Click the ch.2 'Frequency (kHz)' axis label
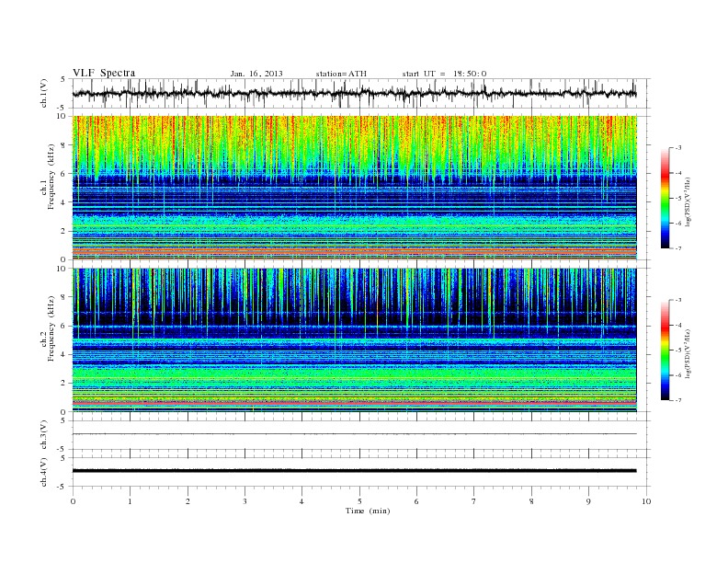The image size is (728, 563). [x=51, y=327]
